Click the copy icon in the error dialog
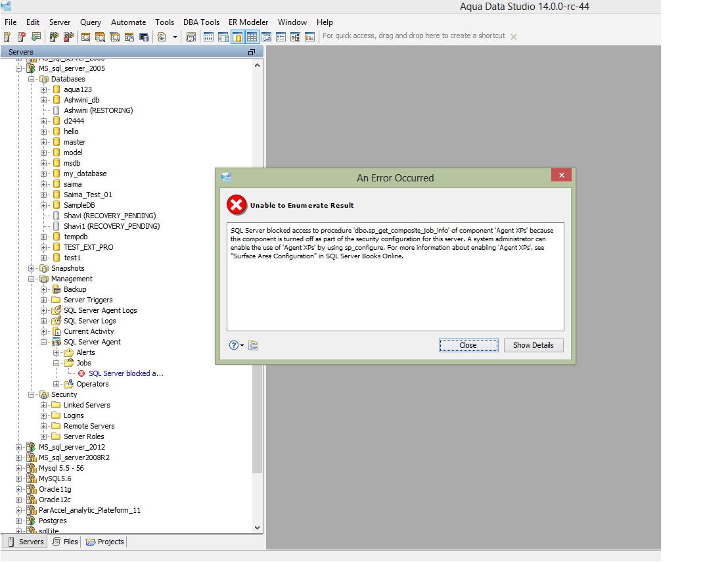This screenshot has width=728, height=562. click(253, 345)
